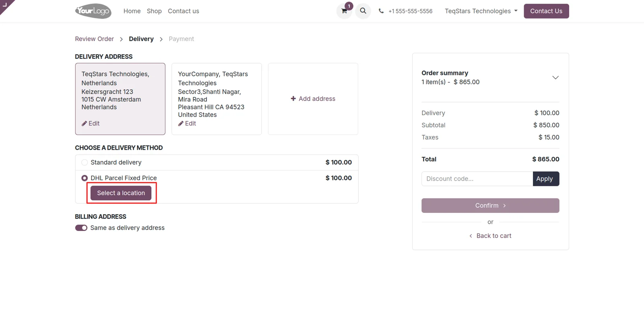This screenshot has height=336, width=644.
Task: Open TeqStars Technologies account dropdown
Action: pyautogui.click(x=481, y=11)
